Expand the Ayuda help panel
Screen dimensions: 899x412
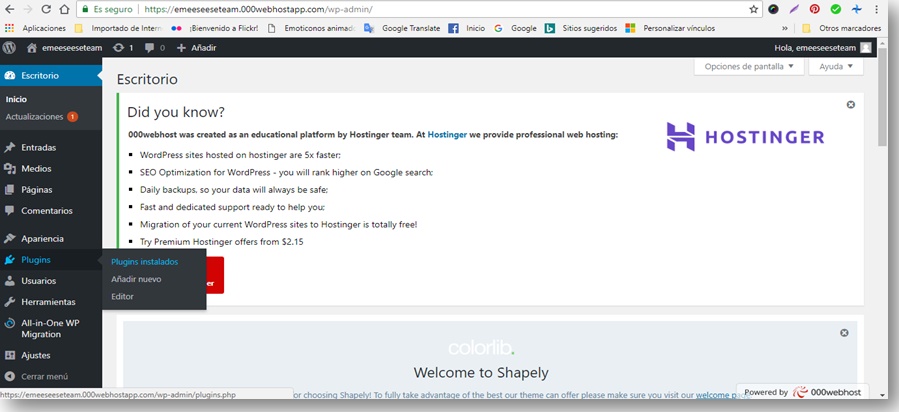[835, 66]
